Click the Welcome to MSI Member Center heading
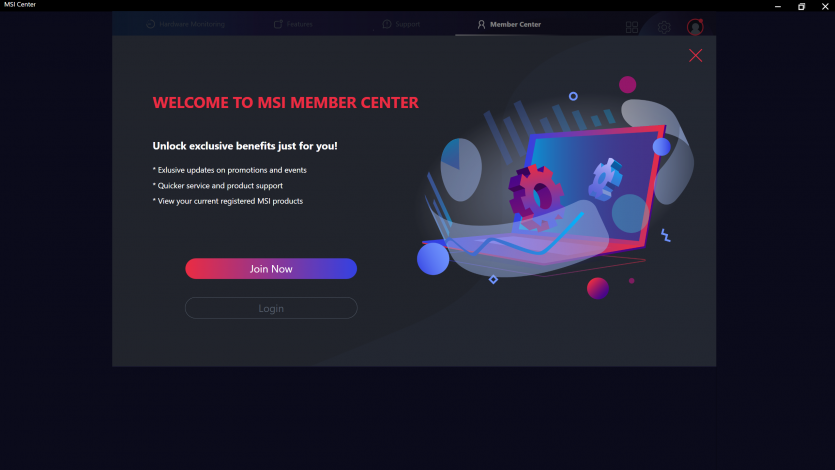The width and height of the screenshot is (835, 470). 285,102
